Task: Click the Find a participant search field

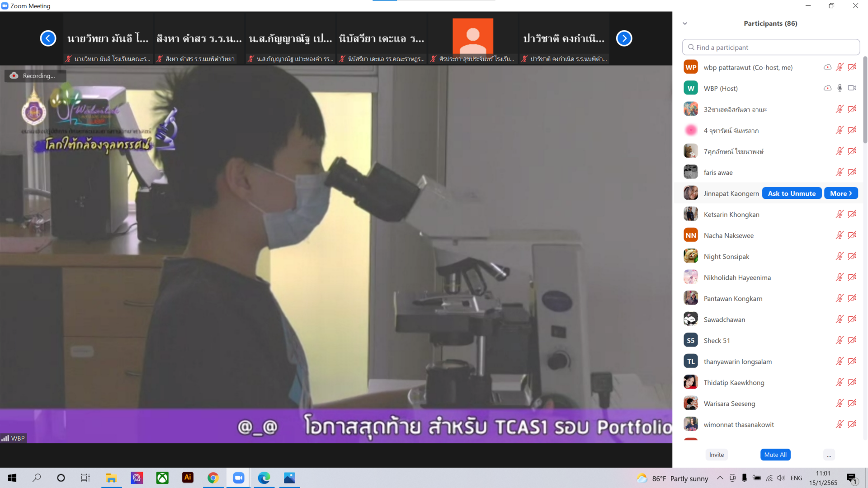Action: click(771, 47)
